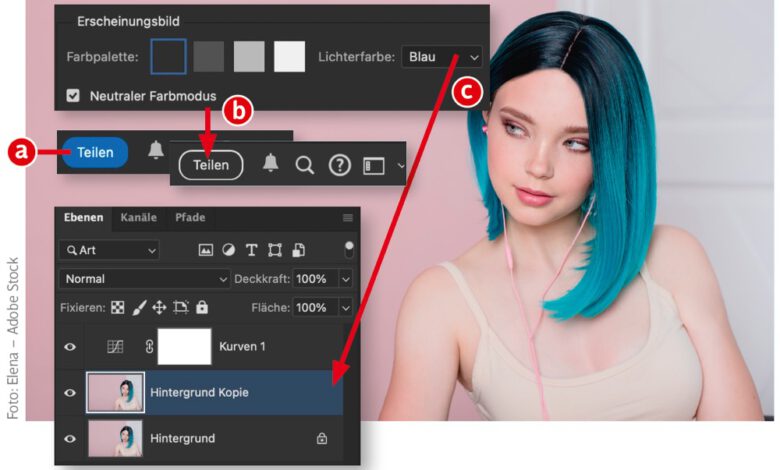Select the white Farbpalette swatch
Viewport: 780px width, 470px height.
(290, 57)
